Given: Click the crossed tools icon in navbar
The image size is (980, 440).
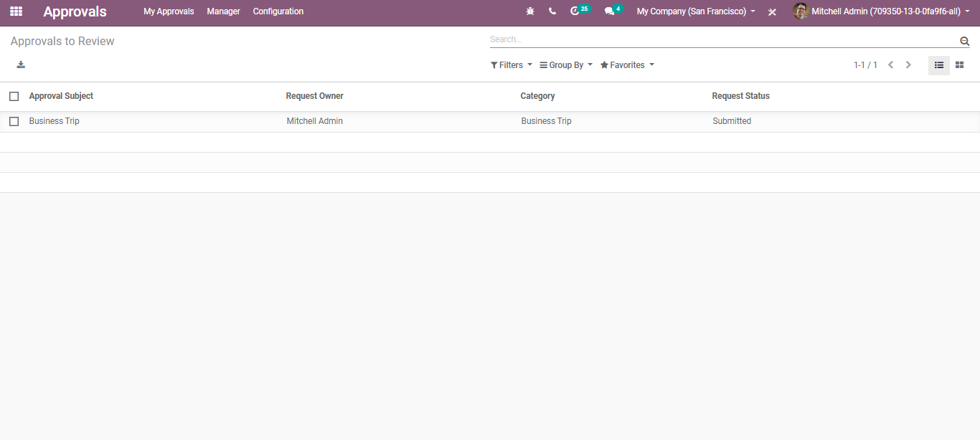Looking at the screenshot, I should pos(772,12).
